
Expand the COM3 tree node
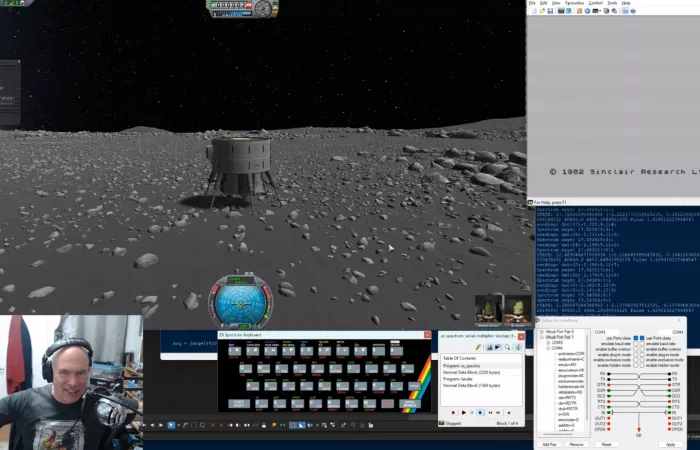[x=548, y=342]
